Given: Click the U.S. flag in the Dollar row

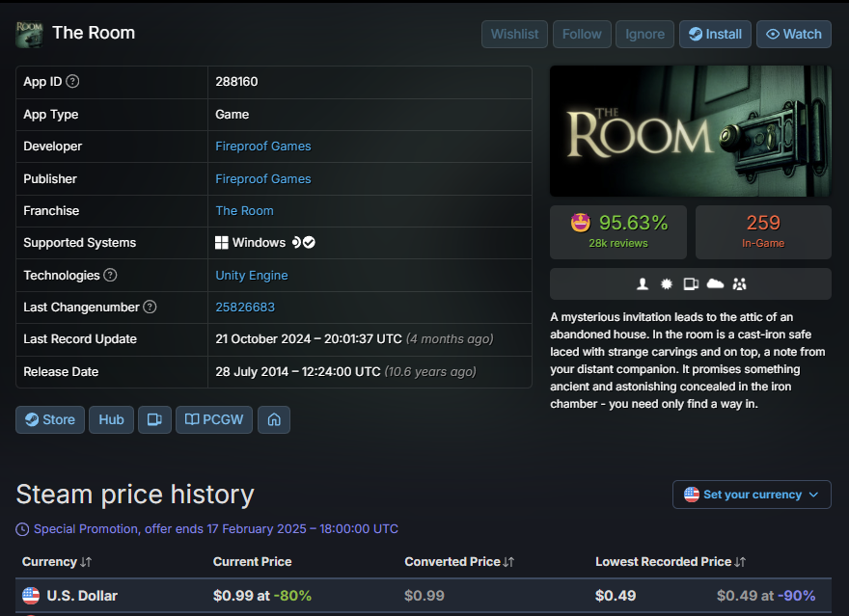Looking at the screenshot, I should 31,596.
